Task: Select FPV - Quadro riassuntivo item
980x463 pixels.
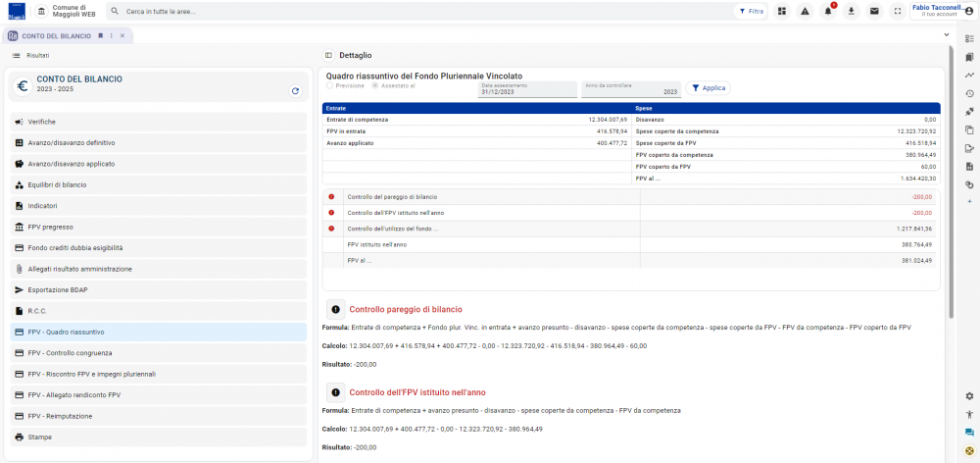Action: pyautogui.click(x=158, y=332)
